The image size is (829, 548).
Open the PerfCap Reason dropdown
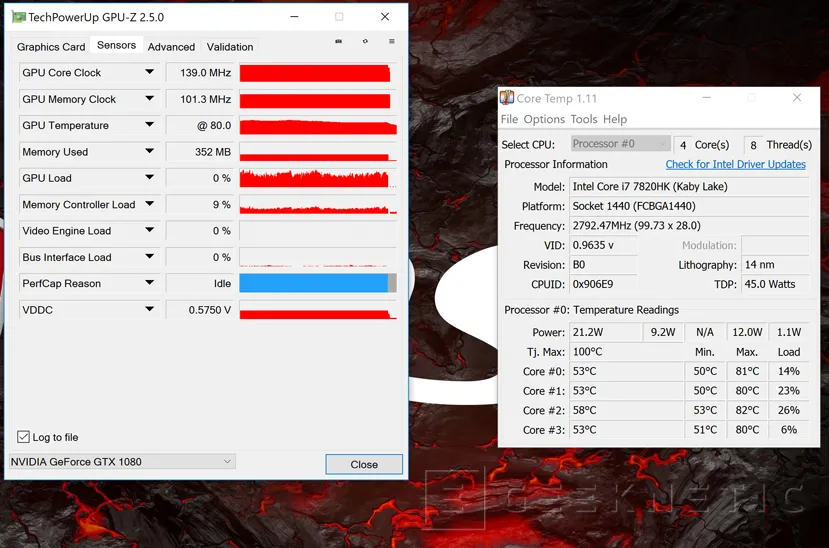pos(150,283)
